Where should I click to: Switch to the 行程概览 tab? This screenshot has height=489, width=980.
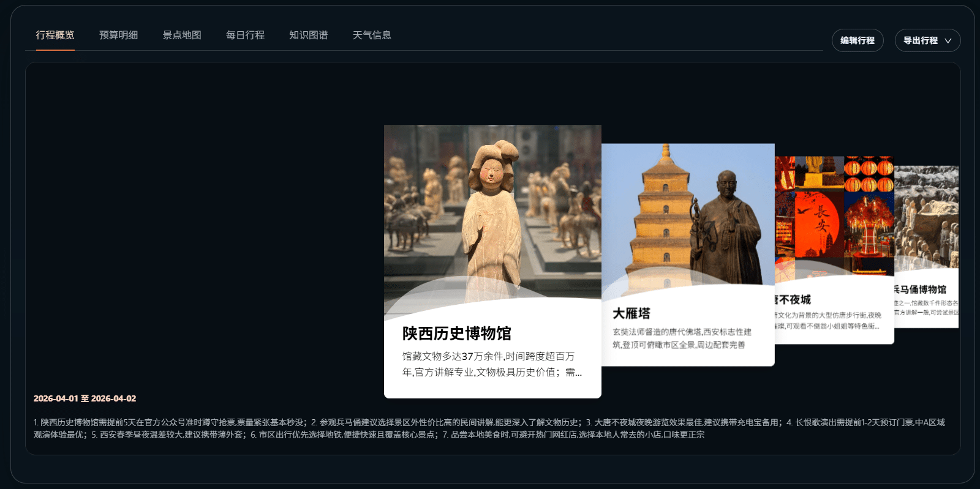pos(55,35)
